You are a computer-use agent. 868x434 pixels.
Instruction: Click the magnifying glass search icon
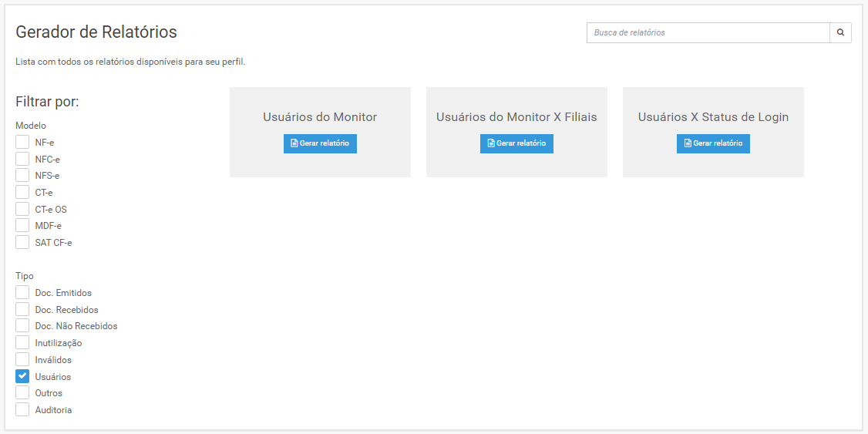840,32
